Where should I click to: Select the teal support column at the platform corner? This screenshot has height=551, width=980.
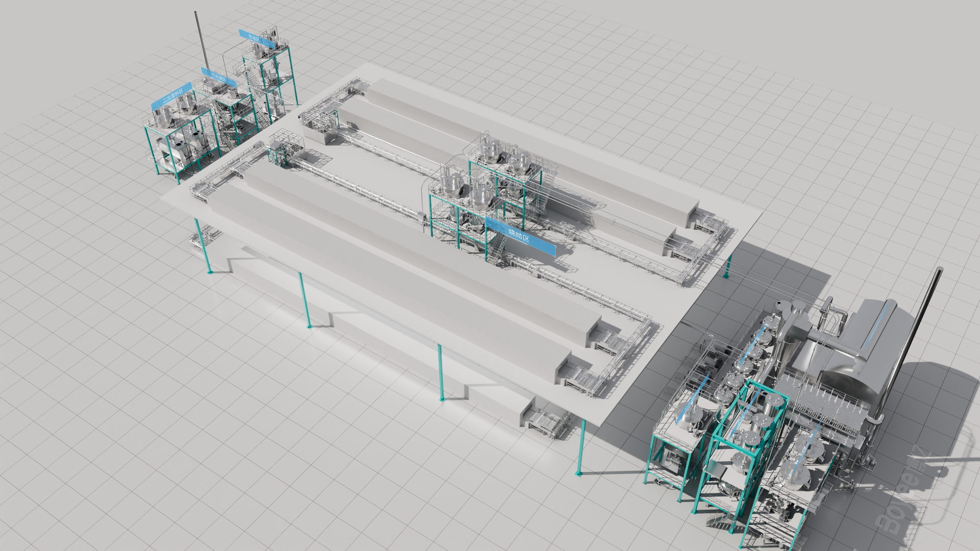point(580,446)
